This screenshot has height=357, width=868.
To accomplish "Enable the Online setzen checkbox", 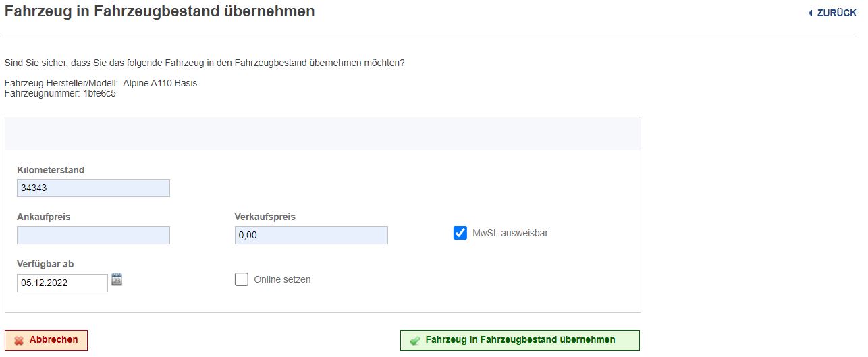I will [x=242, y=279].
